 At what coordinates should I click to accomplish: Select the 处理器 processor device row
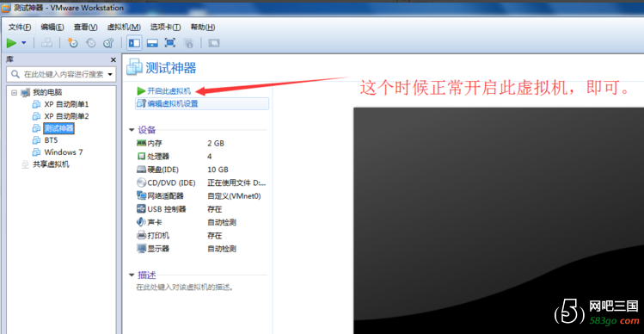click(x=201, y=157)
